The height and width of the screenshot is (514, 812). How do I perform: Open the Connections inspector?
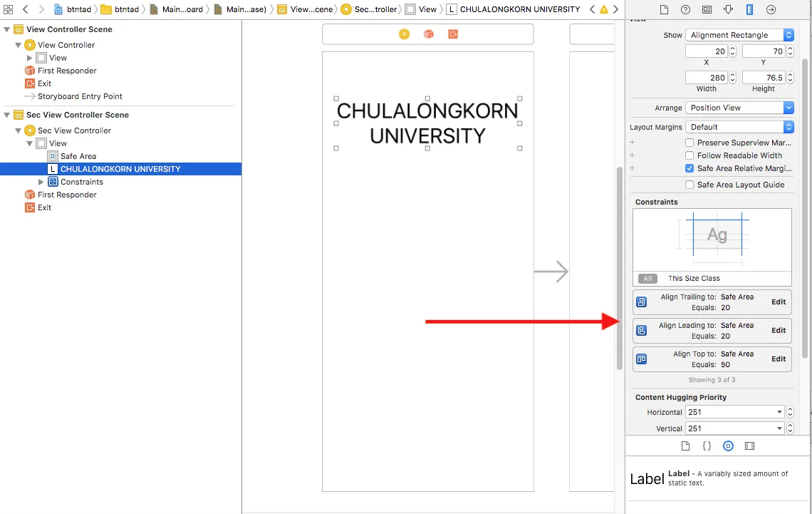pyautogui.click(x=771, y=9)
